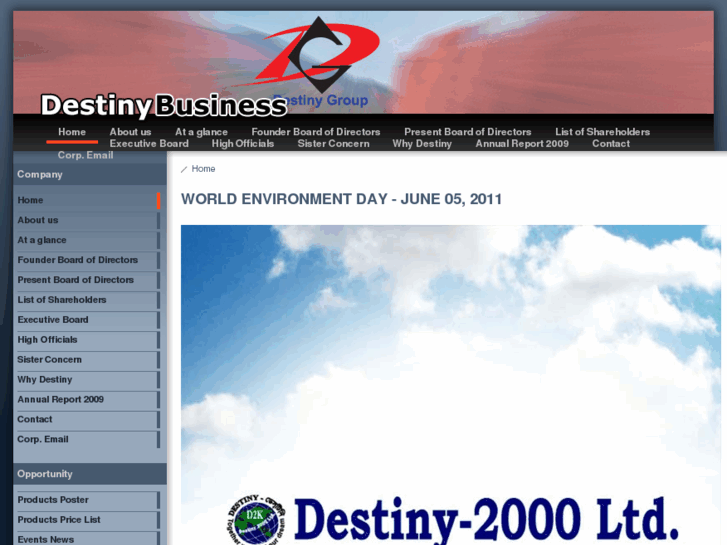The image size is (727, 545).
Task: Select Contact in the Company sidebar
Action: (x=89, y=420)
